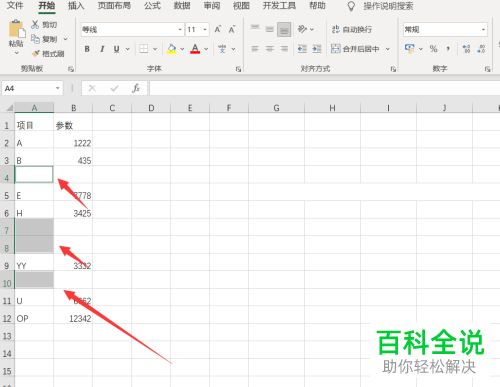Expand border options arrow
Image resolution: width=500 pixels, height=387 pixels.
coord(155,49)
